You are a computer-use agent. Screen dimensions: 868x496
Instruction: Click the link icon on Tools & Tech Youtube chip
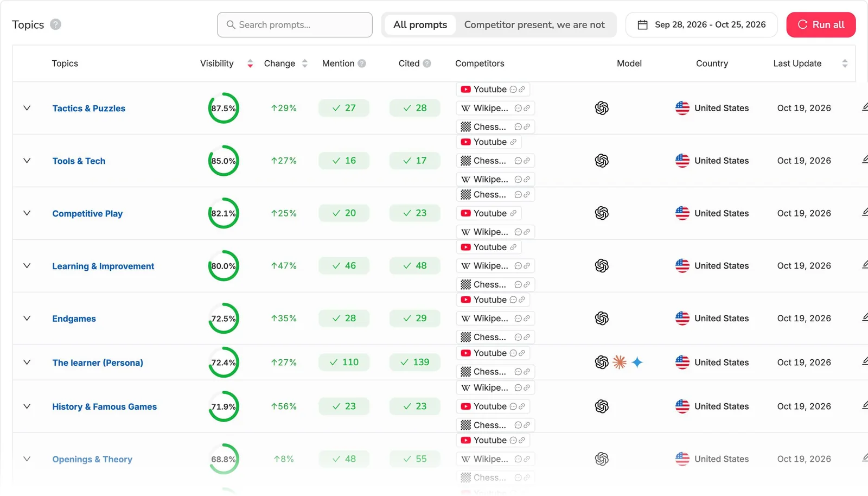coord(513,142)
